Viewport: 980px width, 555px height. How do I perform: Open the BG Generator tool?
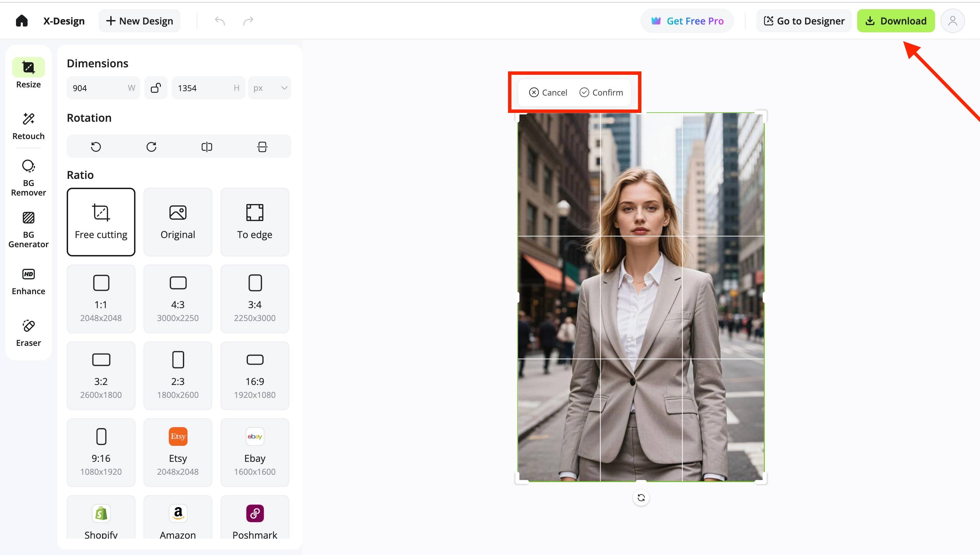tap(28, 230)
